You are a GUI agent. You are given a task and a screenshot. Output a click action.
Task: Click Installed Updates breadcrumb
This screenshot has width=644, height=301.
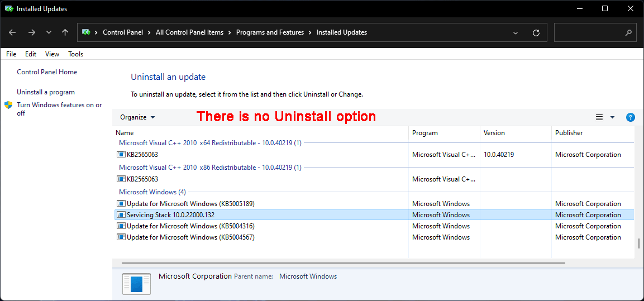342,32
